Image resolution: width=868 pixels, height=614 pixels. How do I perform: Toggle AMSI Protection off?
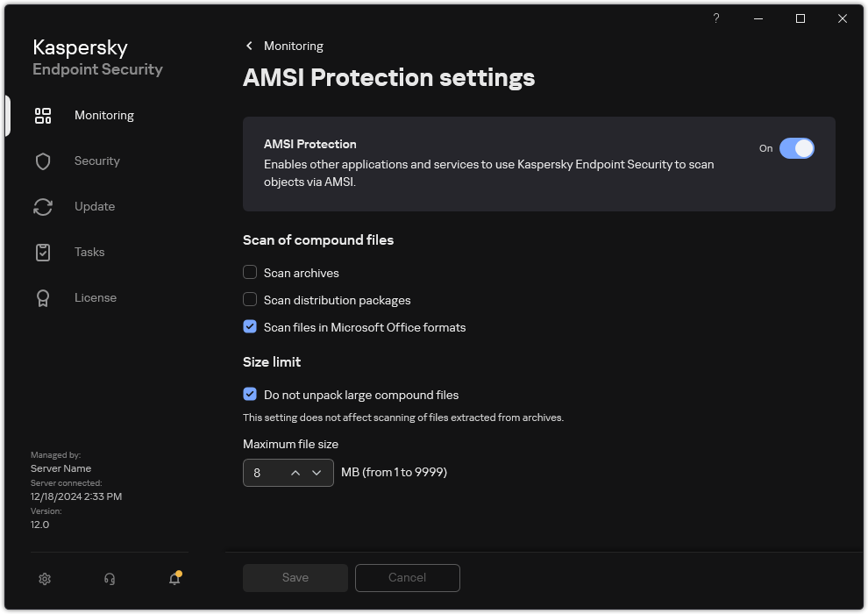[x=798, y=148]
